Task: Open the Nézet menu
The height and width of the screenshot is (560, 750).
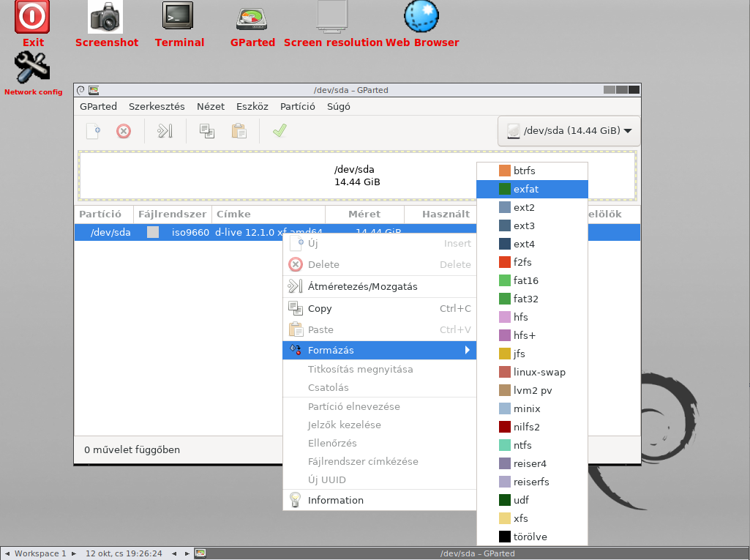Action: pyautogui.click(x=211, y=106)
